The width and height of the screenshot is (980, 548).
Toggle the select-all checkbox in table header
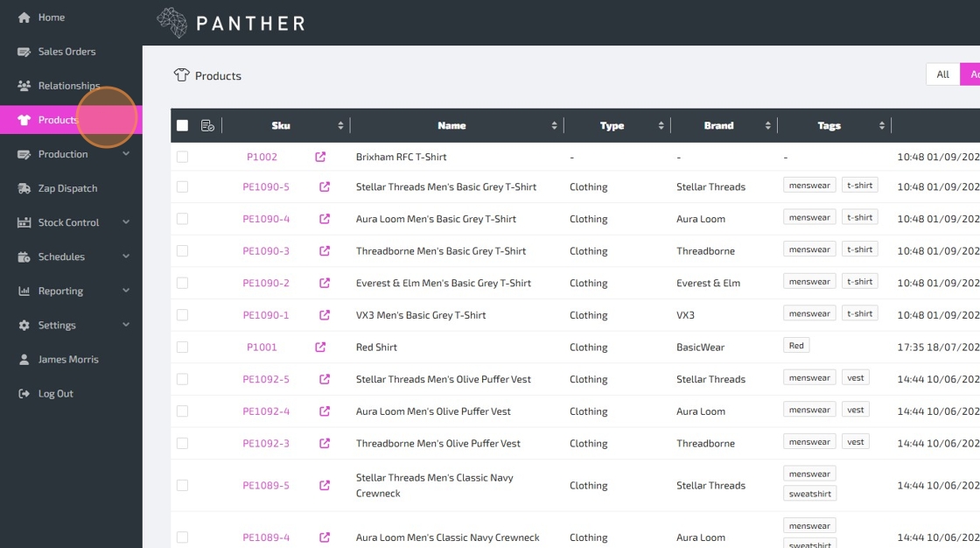183,126
